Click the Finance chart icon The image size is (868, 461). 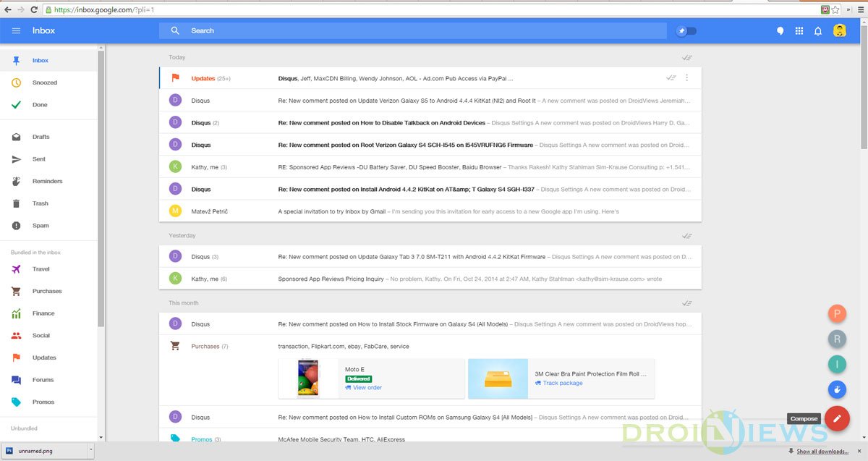[x=16, y=313]
